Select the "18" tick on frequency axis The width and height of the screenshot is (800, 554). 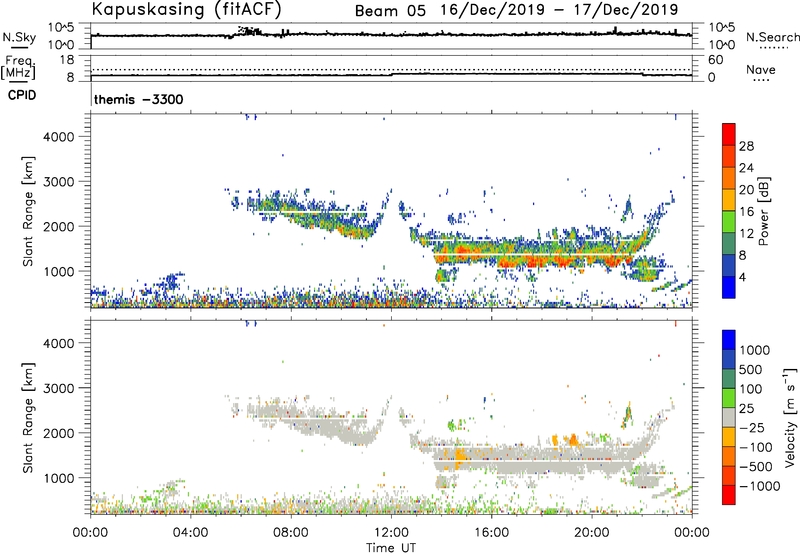(x=67, y=60)
